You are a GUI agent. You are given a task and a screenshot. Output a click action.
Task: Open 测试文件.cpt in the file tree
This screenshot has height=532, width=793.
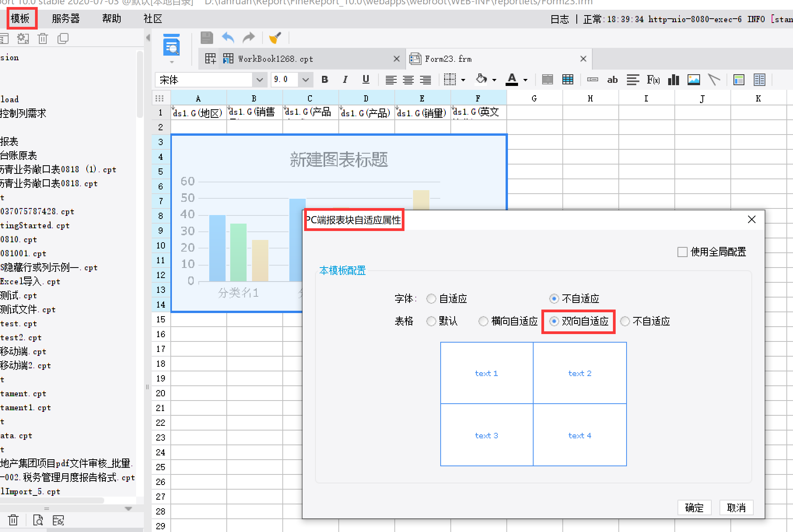28,310
